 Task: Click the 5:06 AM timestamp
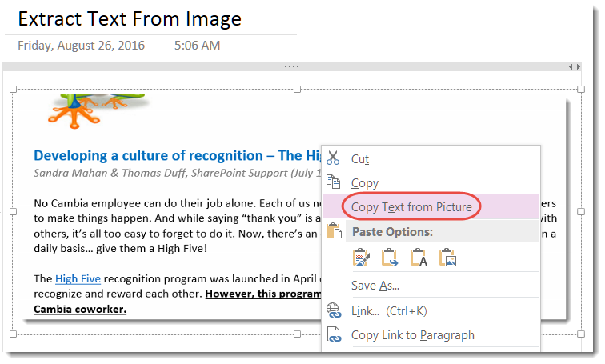point(197,46)
